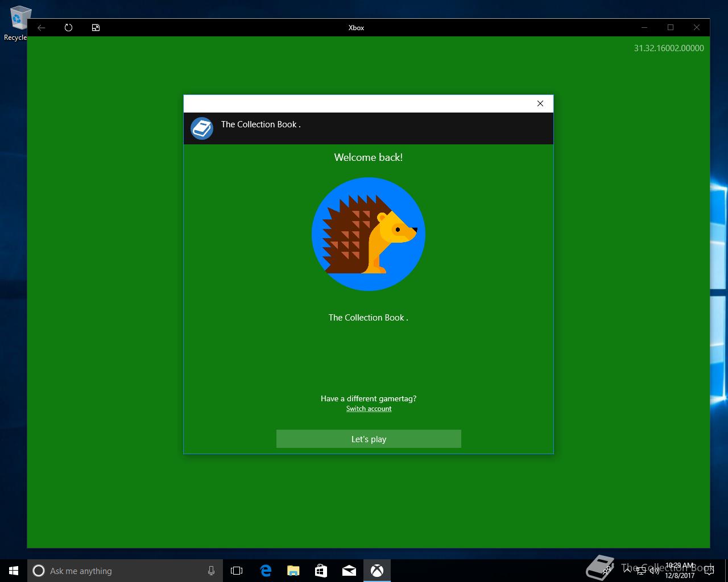Click the Let's play button
Screen dimensions: 728x582
click(x=369, y=439)
